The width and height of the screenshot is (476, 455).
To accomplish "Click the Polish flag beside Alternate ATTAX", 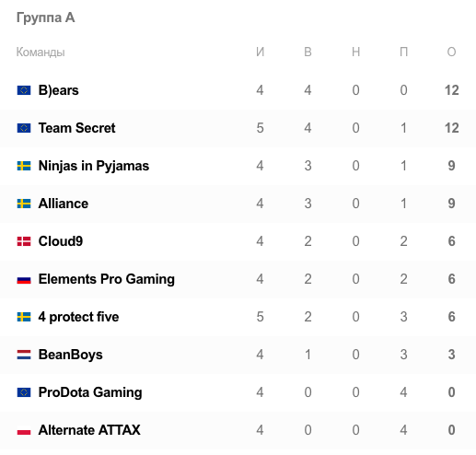I will pyautogui.click(x=24, y=430).
